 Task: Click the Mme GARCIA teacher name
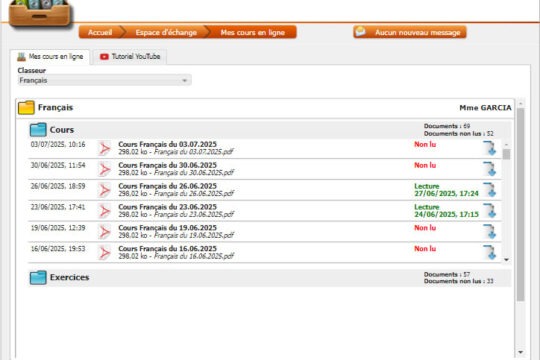click(485, 108)
